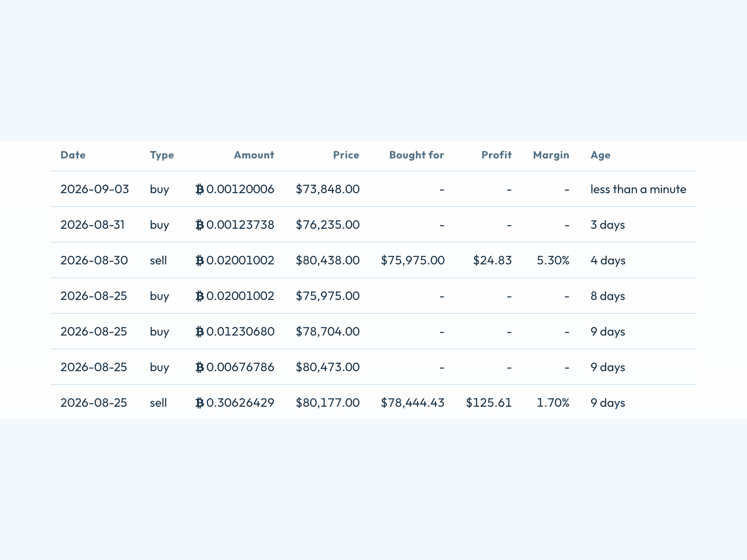Select the date 2026-08-30

point(94,260)
